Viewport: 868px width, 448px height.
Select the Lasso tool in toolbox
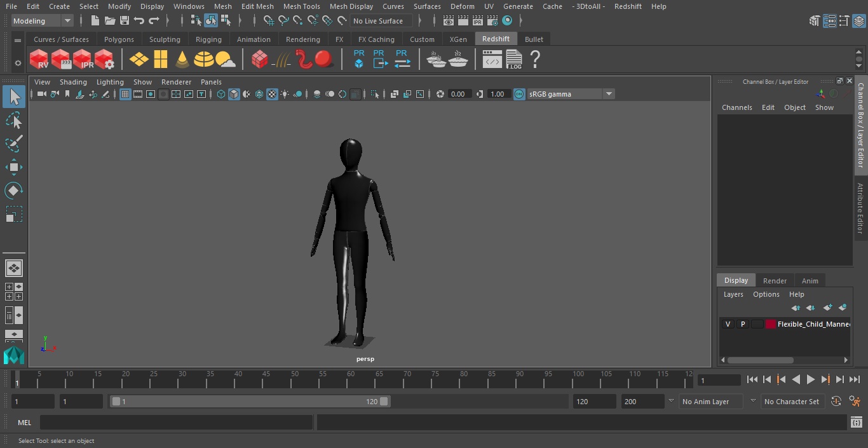[x=14, y=120]
